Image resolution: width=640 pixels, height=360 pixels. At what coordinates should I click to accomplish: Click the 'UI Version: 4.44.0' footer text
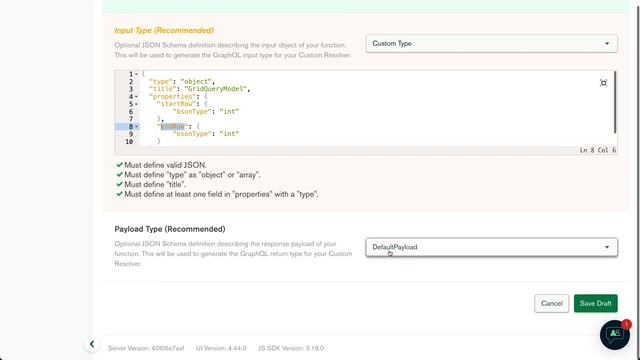(221, 348)
